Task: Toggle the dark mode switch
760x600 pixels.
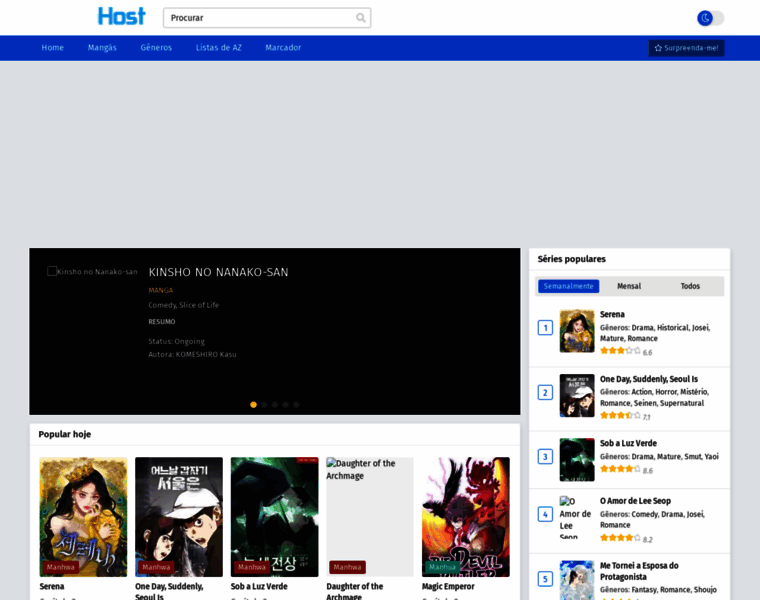Action: [x=710, y=18]
